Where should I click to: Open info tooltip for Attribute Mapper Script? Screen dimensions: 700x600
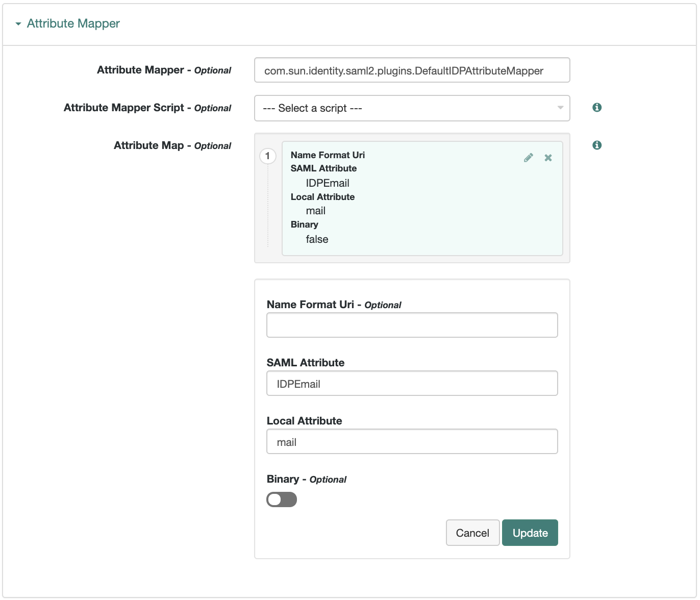coord(596,108)
